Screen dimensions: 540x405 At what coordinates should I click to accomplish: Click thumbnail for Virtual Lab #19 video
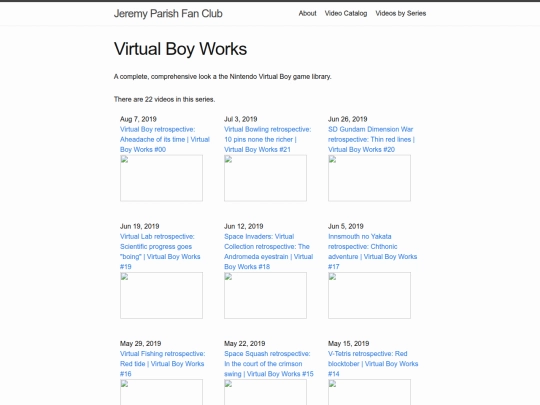pos(161,295)
